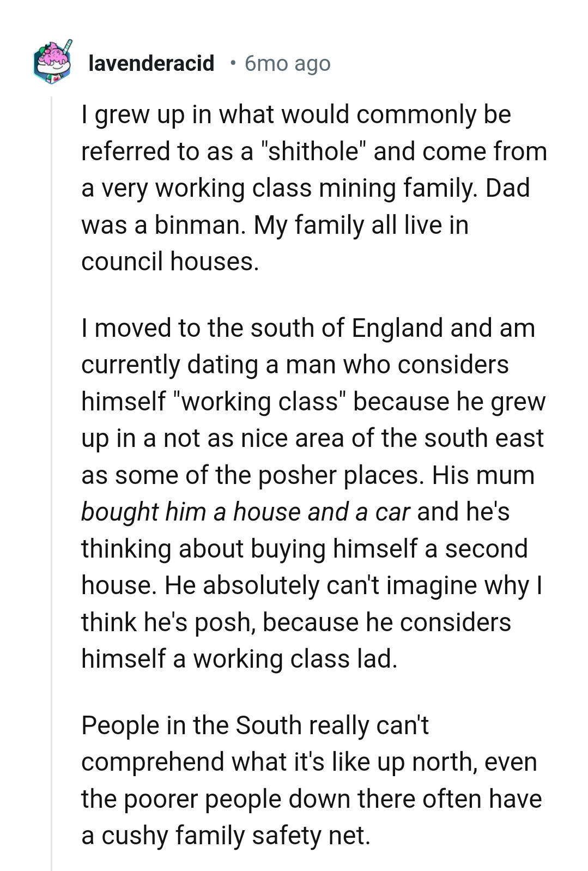Viewport: 588px width, 871px height.
Task: Click the line "as some of the posher places. His mum"
Action: click(x=308, y=475)
